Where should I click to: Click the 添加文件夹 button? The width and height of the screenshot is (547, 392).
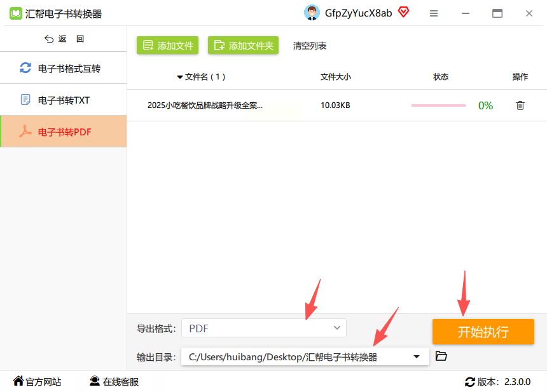[243, 45]
